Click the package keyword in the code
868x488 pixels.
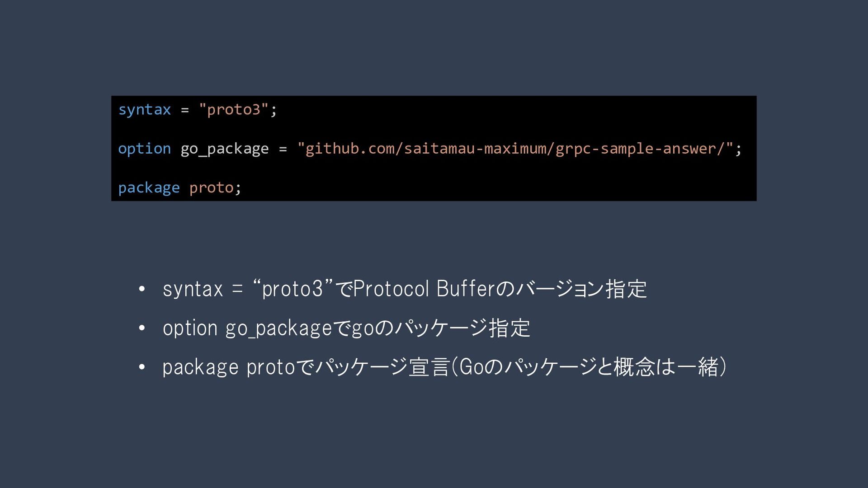pos(149,188)
